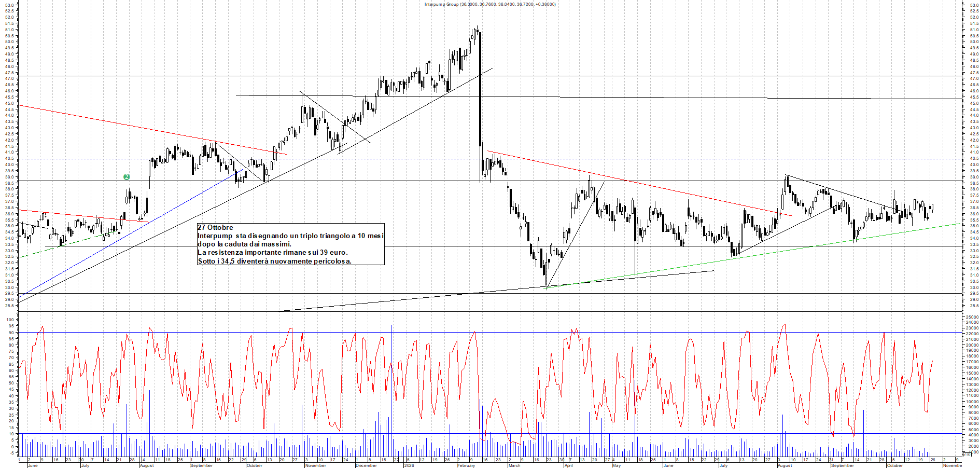Click the 28.5 label on the right price axis

click(x=974, y=306)
